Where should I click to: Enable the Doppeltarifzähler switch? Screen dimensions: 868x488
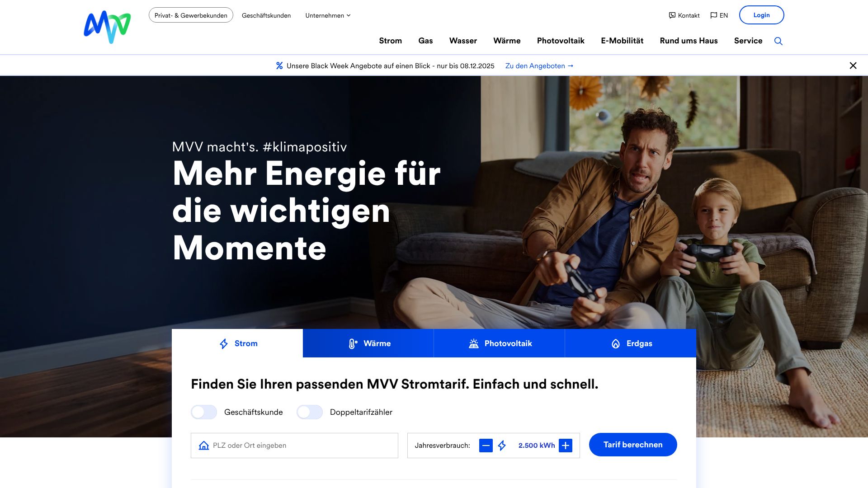[310, 412]
